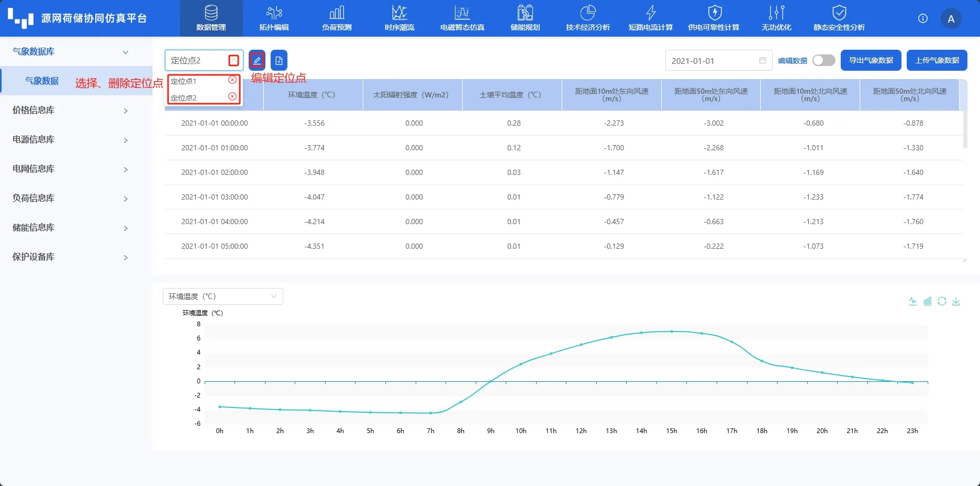This screenshot has width=980, height=486.
Task: Expand the 储能信息库 sidebar section
Action: pyautogui.click(x=125, y=228)
